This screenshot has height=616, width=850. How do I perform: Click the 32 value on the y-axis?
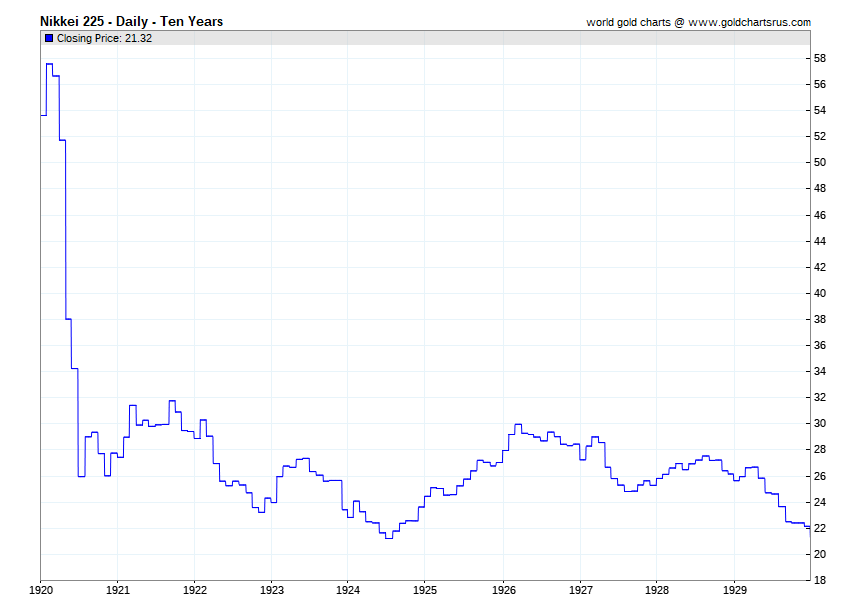(x=820, y=397)
